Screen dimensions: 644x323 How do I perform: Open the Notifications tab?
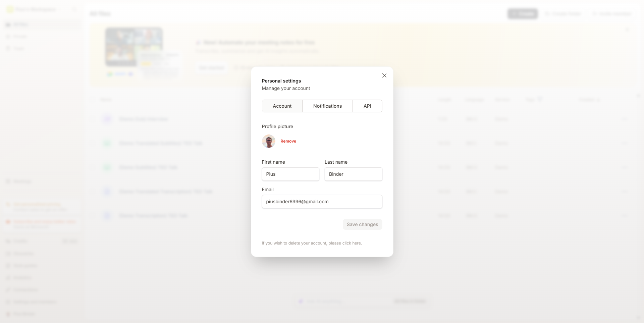tap(327, 106)
